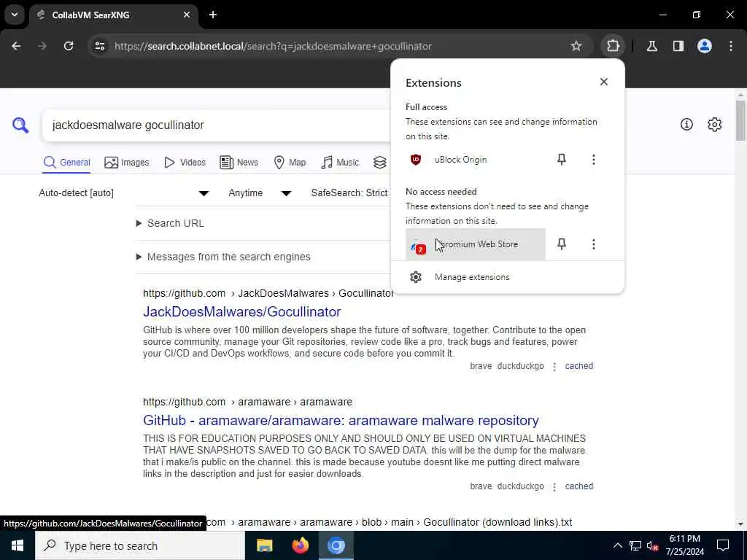
Task: Open the Windows Start menu
Action: tap(18, 545)
